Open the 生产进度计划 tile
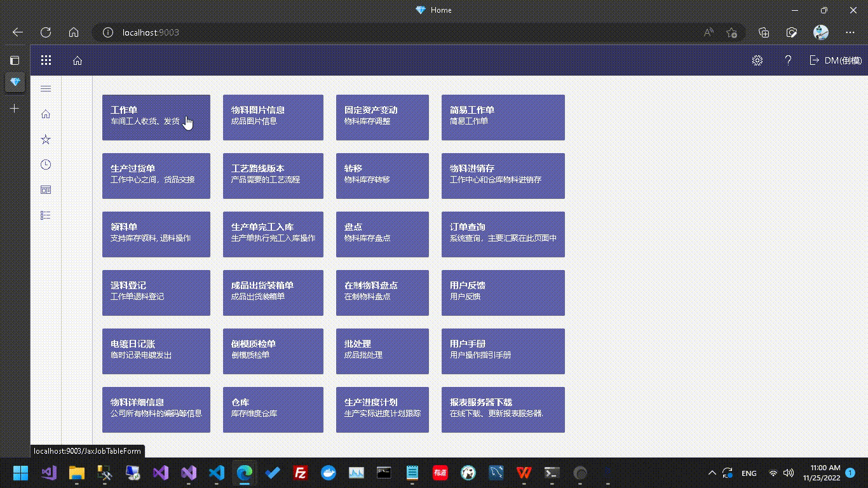The width and height of the screenshot is (868, 488). [382, 410]
